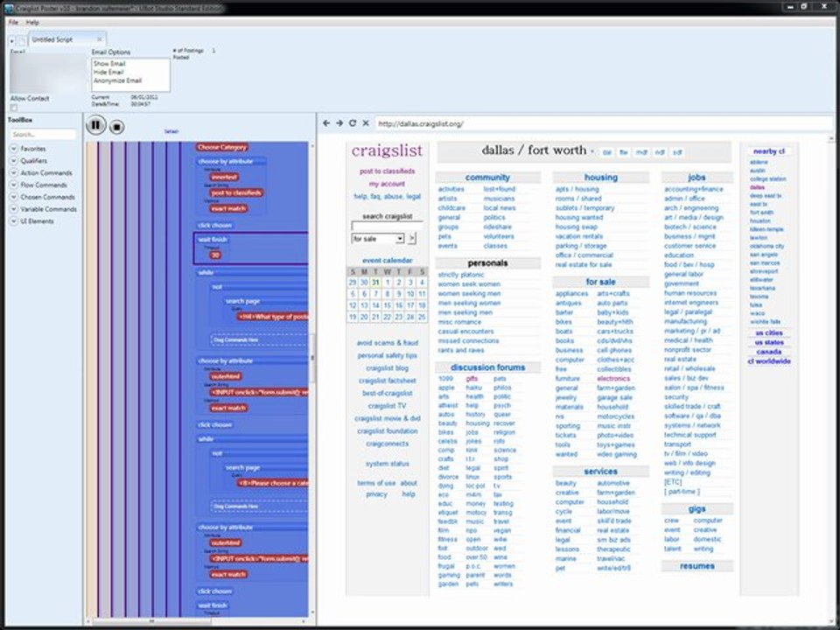This screenshot has width=840, height=630.
Task: Select Show Email in Email Options
Action: click(109, 63)
